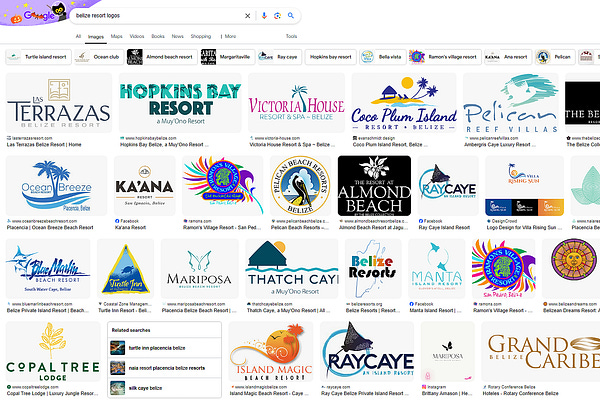Open Turtle Inn triangle logo image
This screenshot has height=400, width=600.
[x=126, y=269]
